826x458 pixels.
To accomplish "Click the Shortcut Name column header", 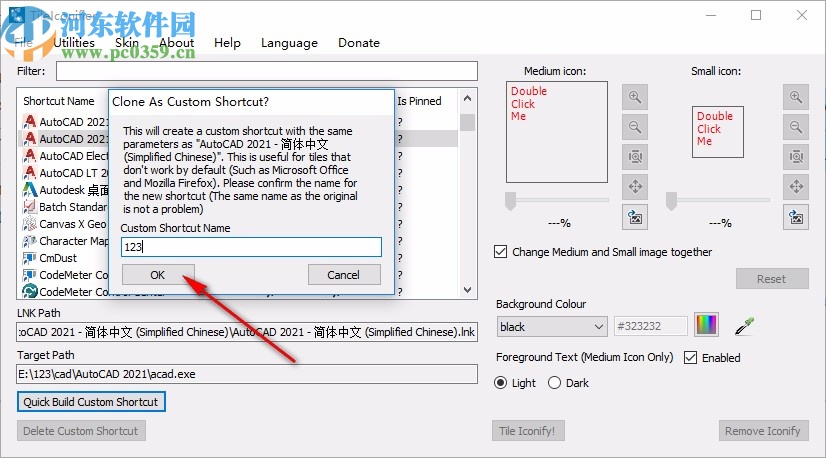I will (x=59, y=101).
